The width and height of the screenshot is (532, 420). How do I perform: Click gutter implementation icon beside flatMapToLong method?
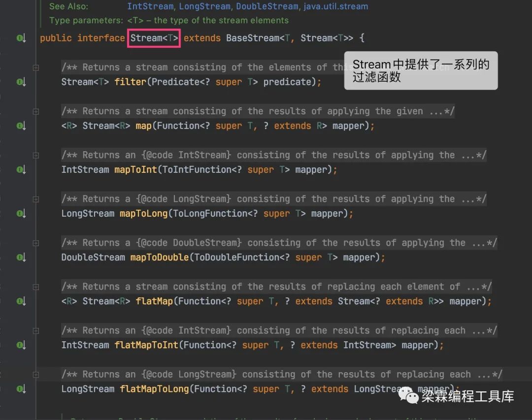pos(21,389)
